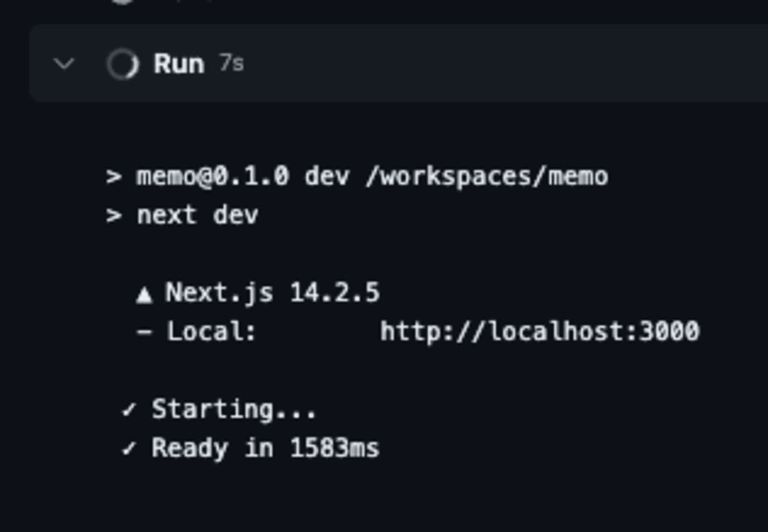The height and width of the screenshot is (532, 768).
Task: Click the checkmark beside Ready in 1583ms
Action: [x=129, y=448]
